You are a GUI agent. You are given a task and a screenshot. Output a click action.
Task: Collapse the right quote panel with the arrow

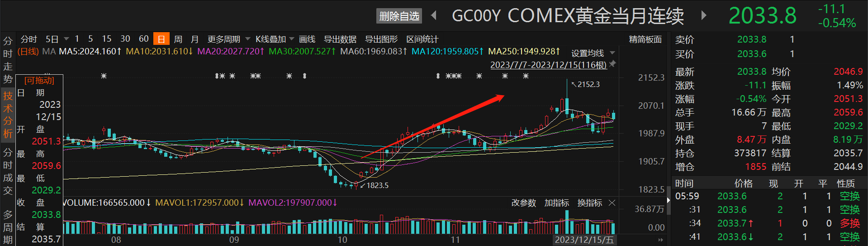pos(669,200)
